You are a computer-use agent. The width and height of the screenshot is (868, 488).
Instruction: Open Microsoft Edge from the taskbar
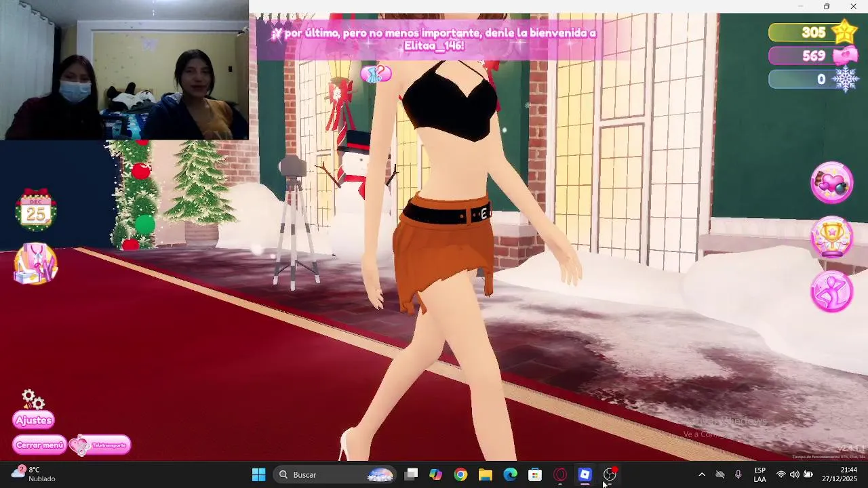click(x=510, y=474)
